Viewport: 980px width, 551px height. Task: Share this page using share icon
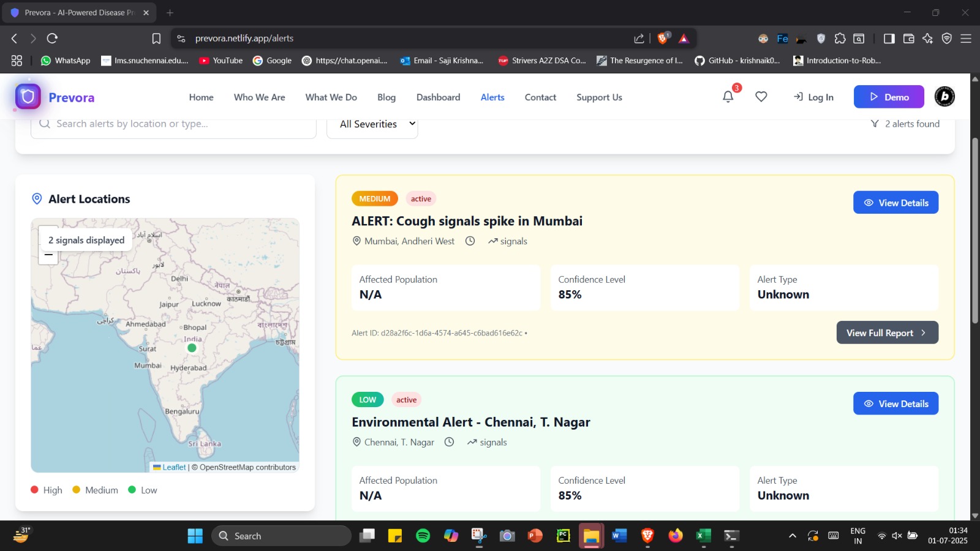tap(639, 39)
